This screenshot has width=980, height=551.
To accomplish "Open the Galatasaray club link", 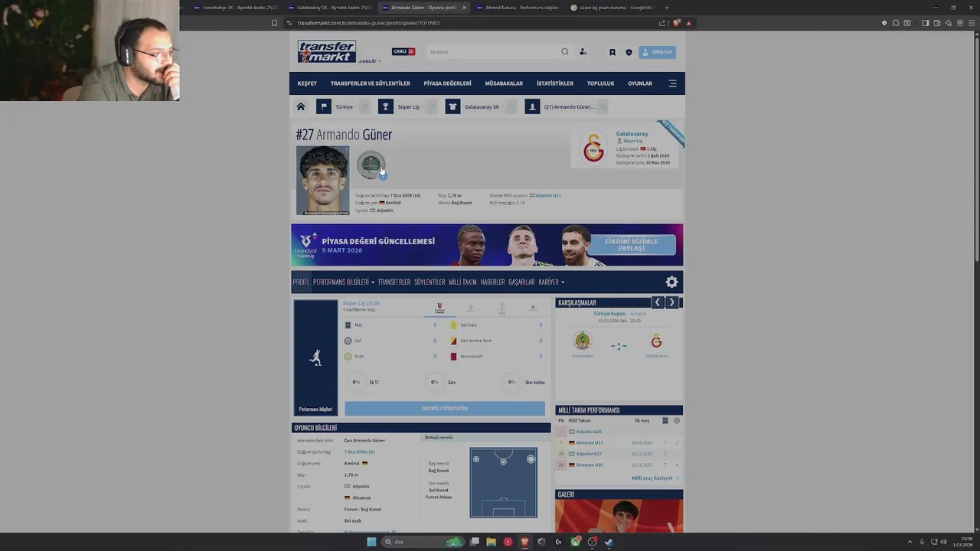I will [632, 134].
